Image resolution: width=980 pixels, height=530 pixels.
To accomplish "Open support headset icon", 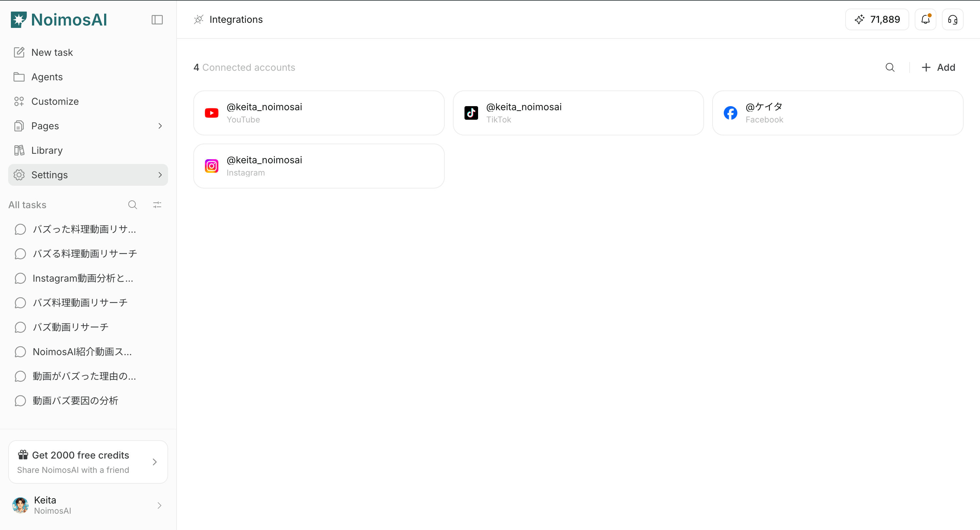I will click(953, 19).
